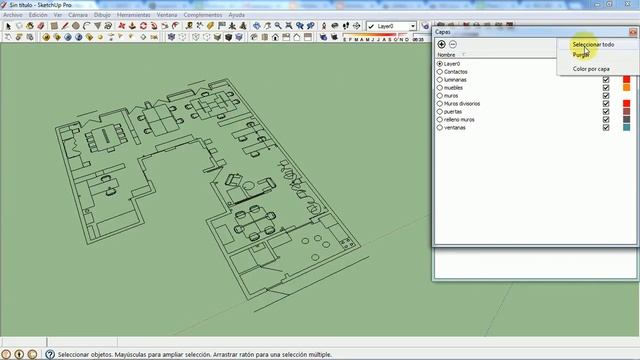The width and height of the screenshot is (640, 360).
Task: Choose Purgar from the layers menu
Action: (581, 55)
